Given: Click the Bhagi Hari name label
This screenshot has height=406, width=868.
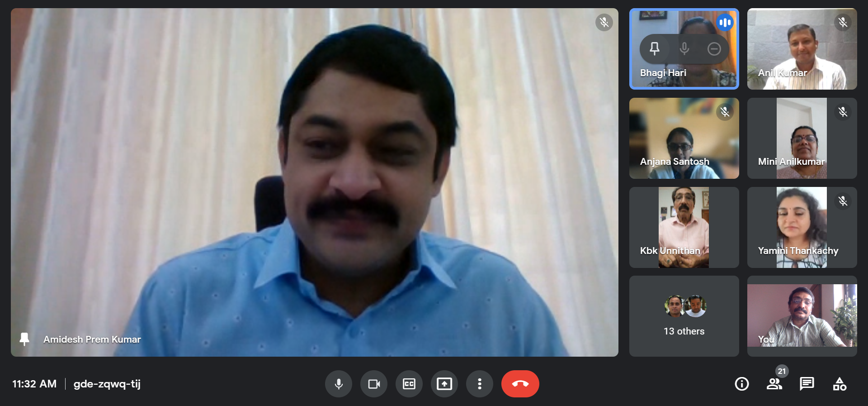Looking at the screenshot, I should point(663,73).
